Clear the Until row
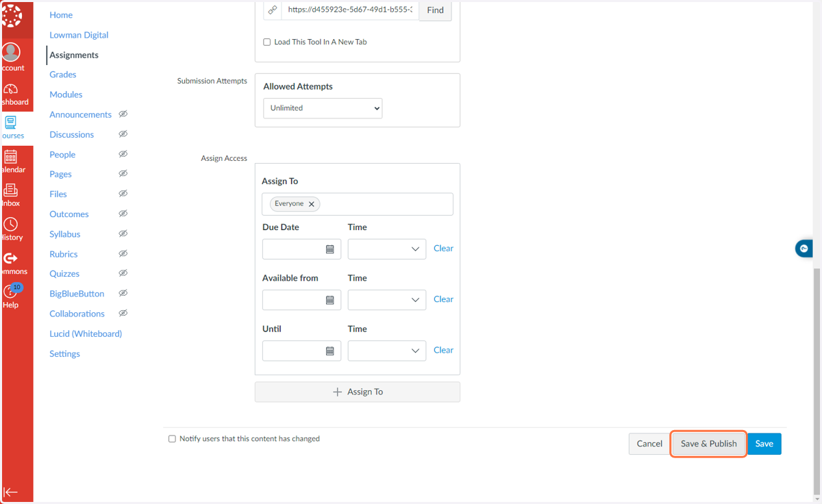The width and height of the screenshot is (822, 504). pyautogui.click(x=443, y=350)
